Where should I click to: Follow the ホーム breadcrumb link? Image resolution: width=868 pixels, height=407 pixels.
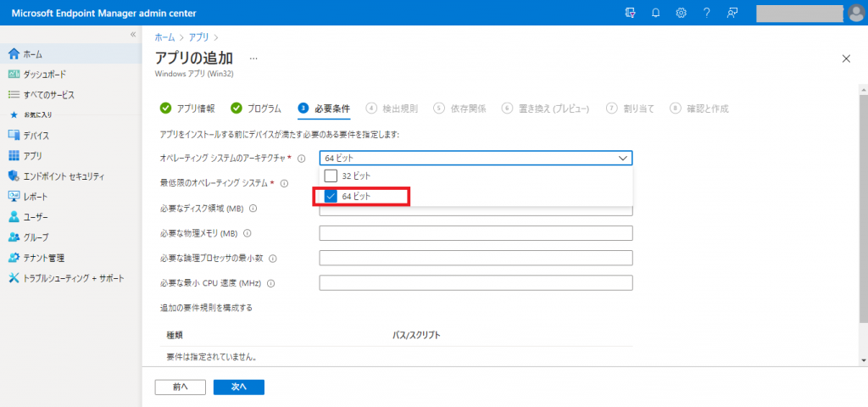[164, 37]
